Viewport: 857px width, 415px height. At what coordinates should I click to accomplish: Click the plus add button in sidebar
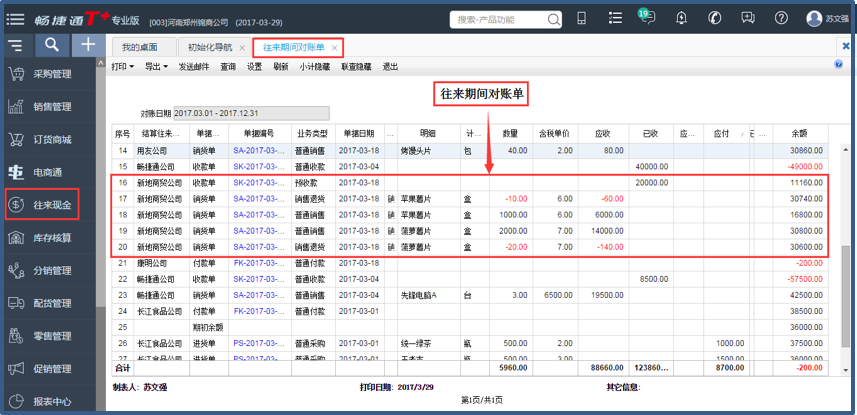(x=88, y=45)
